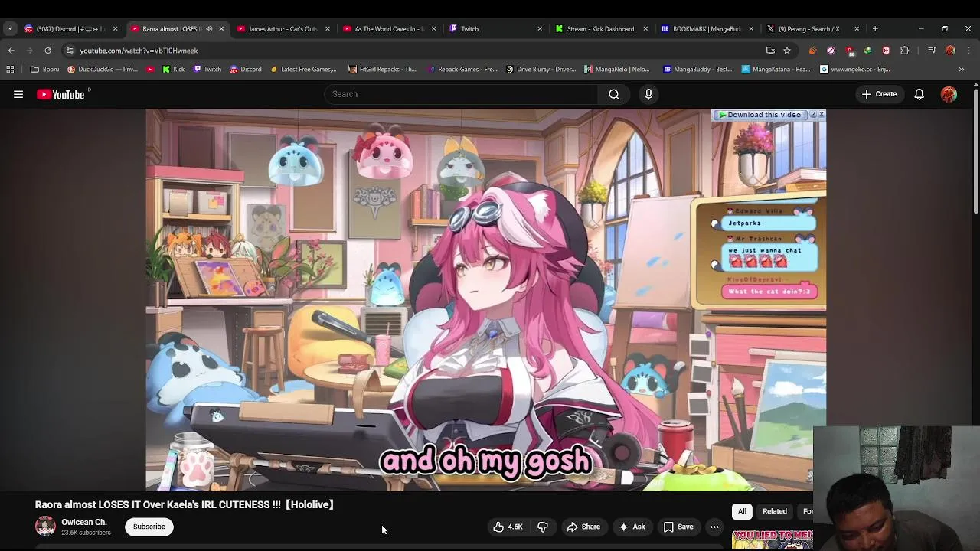Image resolution: width=980 pixels, height=551 pixels.
Task: Open the Latest Free Games bookmark
Action: tap(303, 69)
